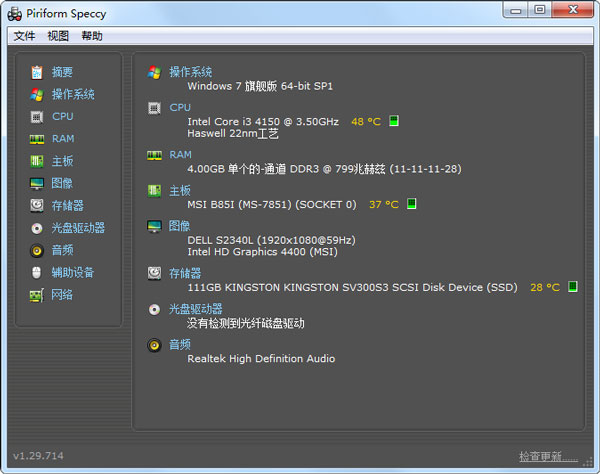Screen dimensions: 600x474
Task: Click the CPU chip icon in sidebar
Action: [37, 117]
